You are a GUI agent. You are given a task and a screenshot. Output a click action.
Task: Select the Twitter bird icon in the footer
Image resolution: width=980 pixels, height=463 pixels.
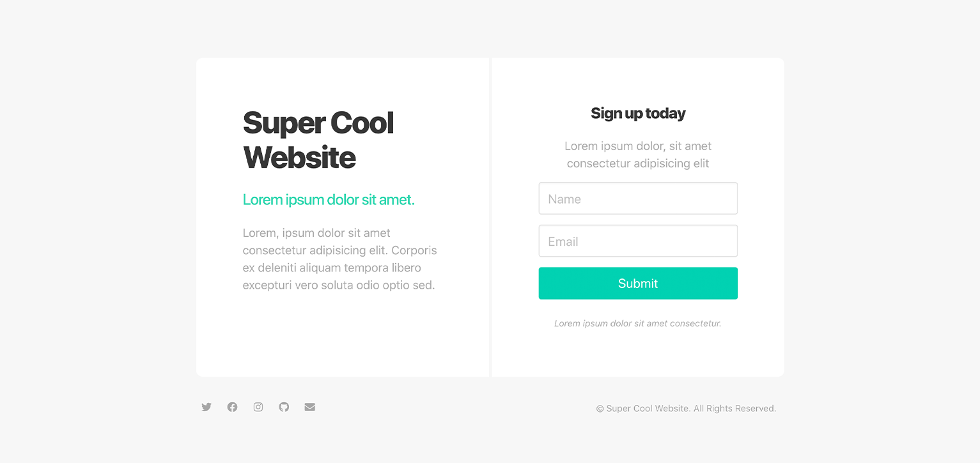[206, 407]
